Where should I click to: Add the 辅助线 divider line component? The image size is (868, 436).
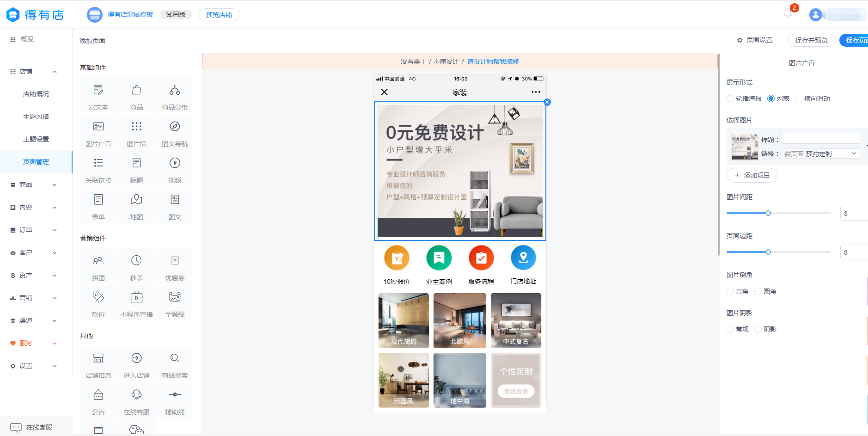pyautogui.click(x=175, y=401)
